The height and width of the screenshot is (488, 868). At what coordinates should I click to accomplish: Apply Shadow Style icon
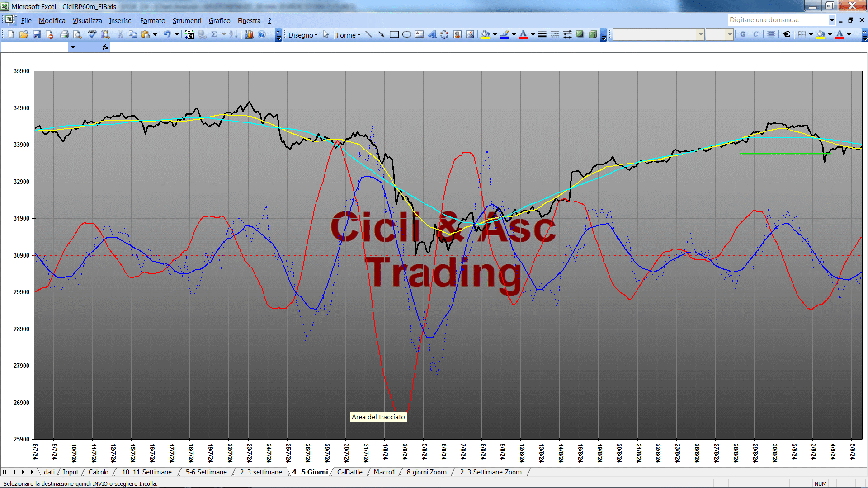click(580, 35)
